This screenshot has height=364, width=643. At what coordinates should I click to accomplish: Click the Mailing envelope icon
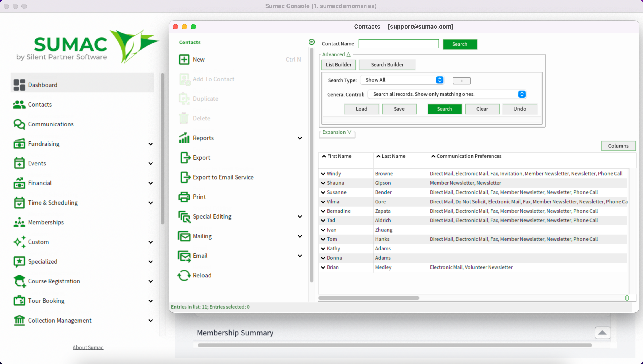pos(184,236)
